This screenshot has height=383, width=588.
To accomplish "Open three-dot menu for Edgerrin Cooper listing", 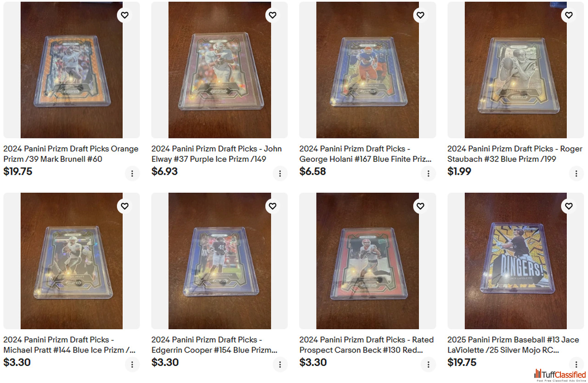I will pyautogui.click(x=280, y=364).
